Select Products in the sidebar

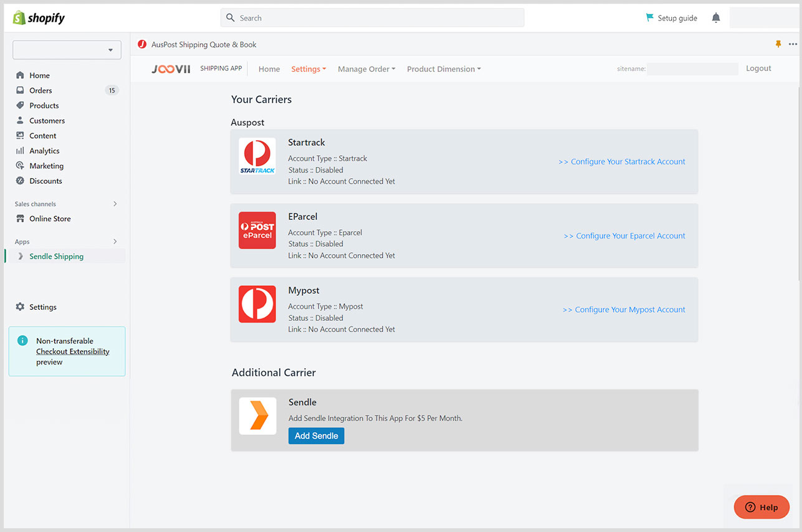click(x=44, y=105)
